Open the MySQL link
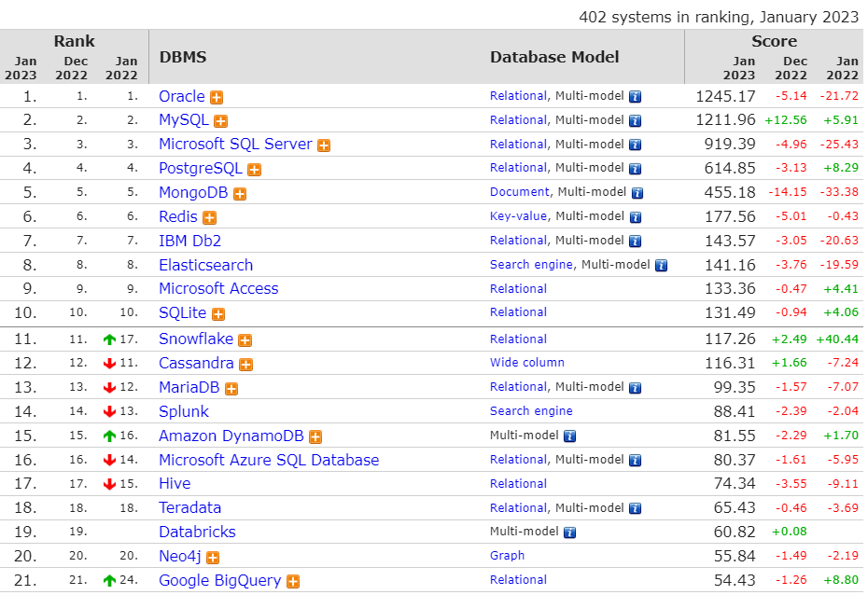Screen dimensions: 868x595 click(184, 120)
